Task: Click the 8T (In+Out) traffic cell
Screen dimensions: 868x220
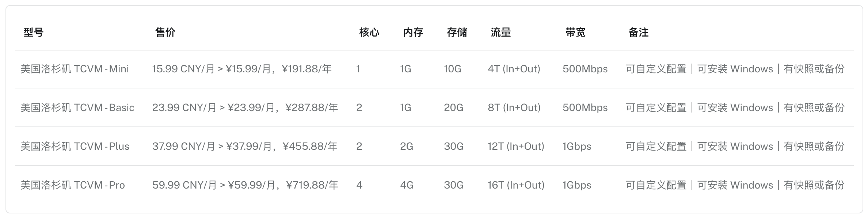Action: click(x=514, y=108)
